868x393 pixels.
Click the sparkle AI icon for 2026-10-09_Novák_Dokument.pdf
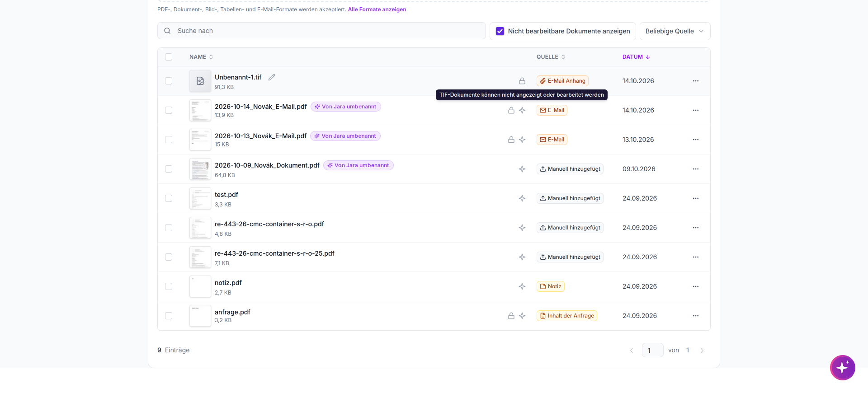point(522,169)
